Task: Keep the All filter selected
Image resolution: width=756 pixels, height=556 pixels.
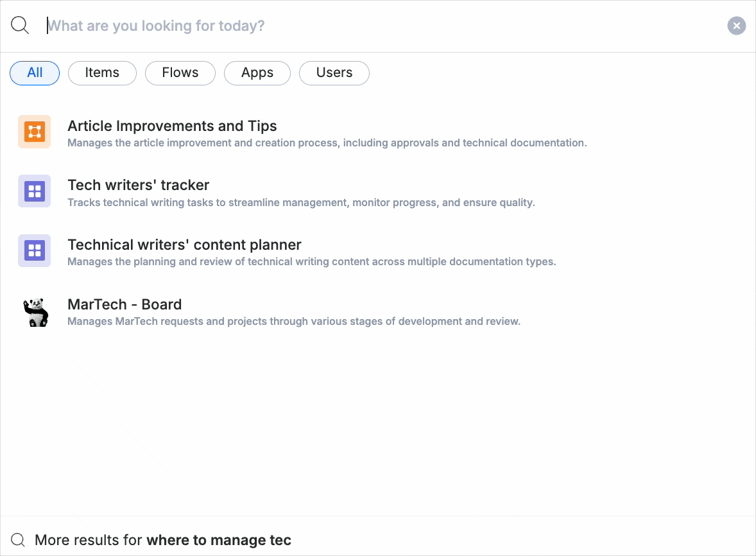Action: click(x=34, y=73)
